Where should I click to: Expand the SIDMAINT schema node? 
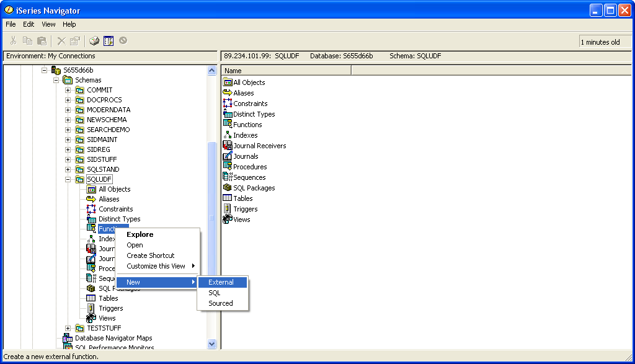[x=68, y=140]
